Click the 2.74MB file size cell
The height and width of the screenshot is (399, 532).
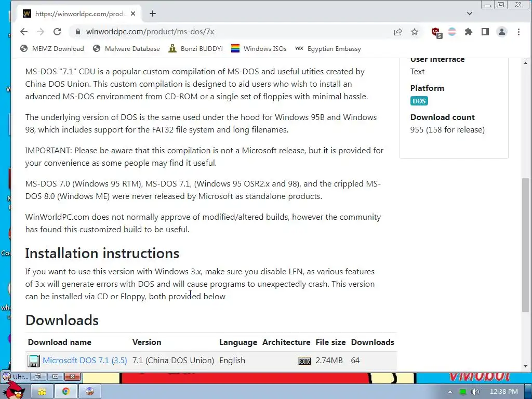(x=329, y=361)
